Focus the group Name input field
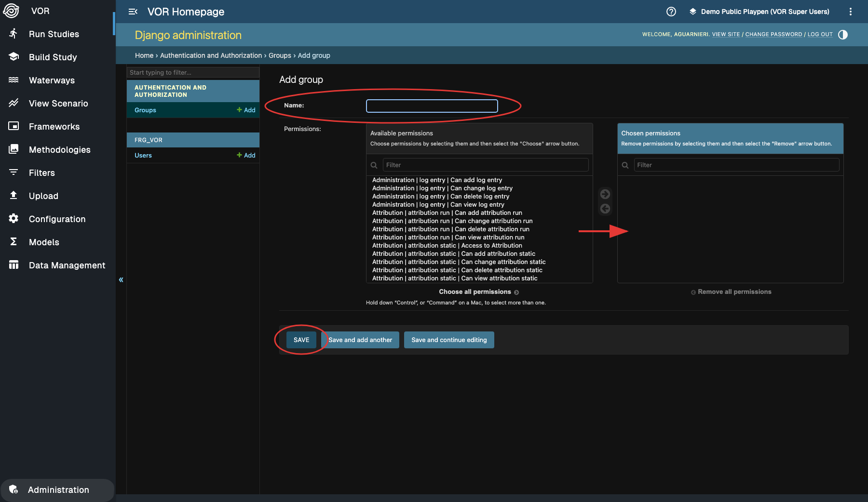 432,106
